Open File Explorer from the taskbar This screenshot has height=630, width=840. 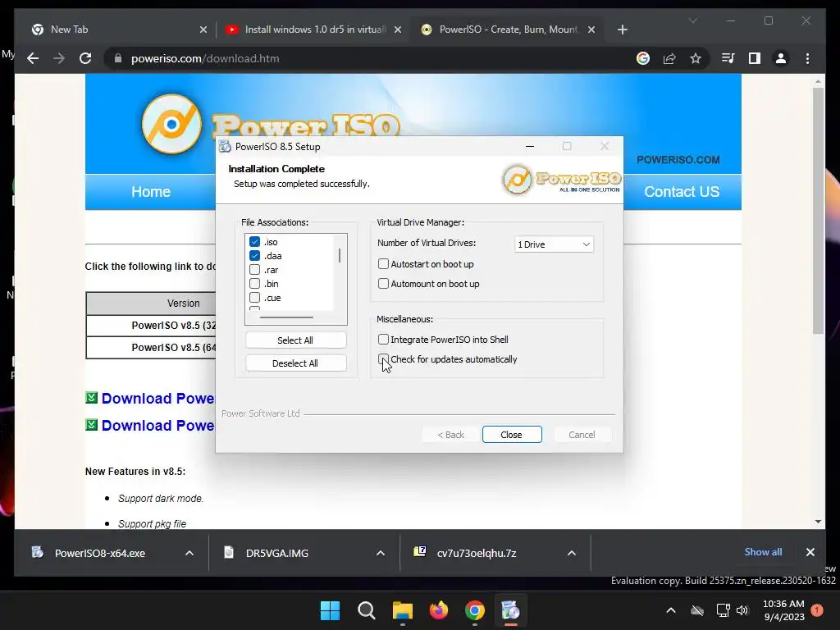coord(402,610)
